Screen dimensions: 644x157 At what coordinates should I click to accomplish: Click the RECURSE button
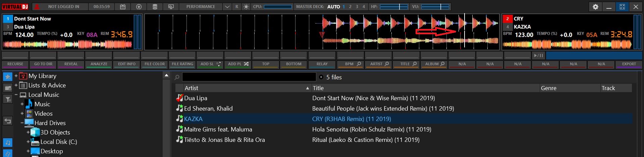pyautogui.click(x=15, y=64)
